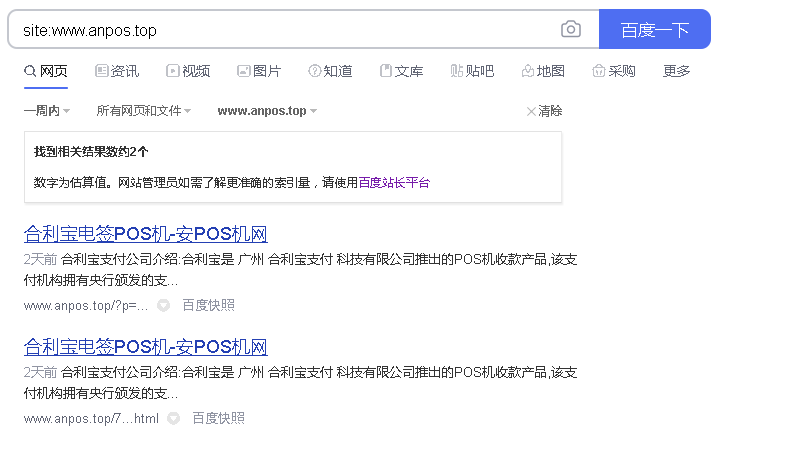This screenshot has width=789, height=455.
Task: Open 百度快照 for the second result
Action: 218,418
